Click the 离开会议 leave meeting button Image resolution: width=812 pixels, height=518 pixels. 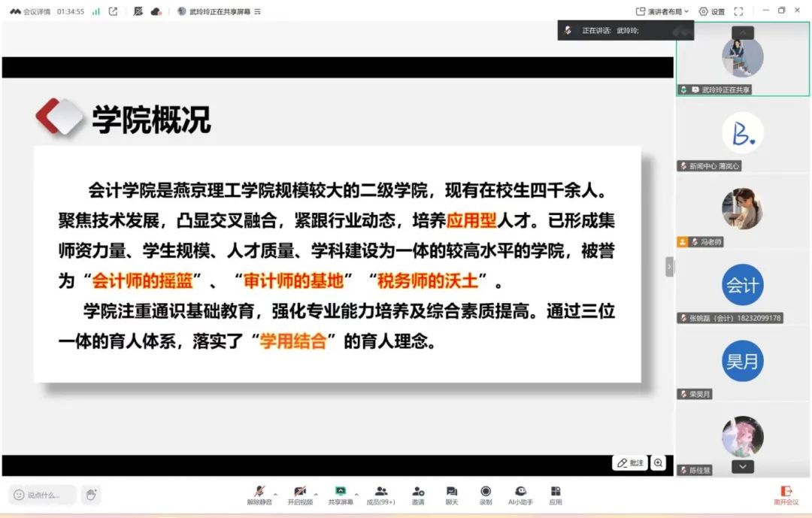click(x=786, y=495)
